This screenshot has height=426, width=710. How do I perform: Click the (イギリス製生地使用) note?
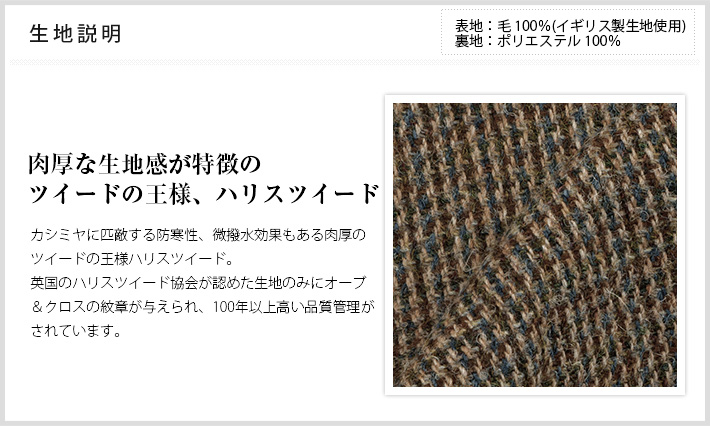[x=619, y=25]
